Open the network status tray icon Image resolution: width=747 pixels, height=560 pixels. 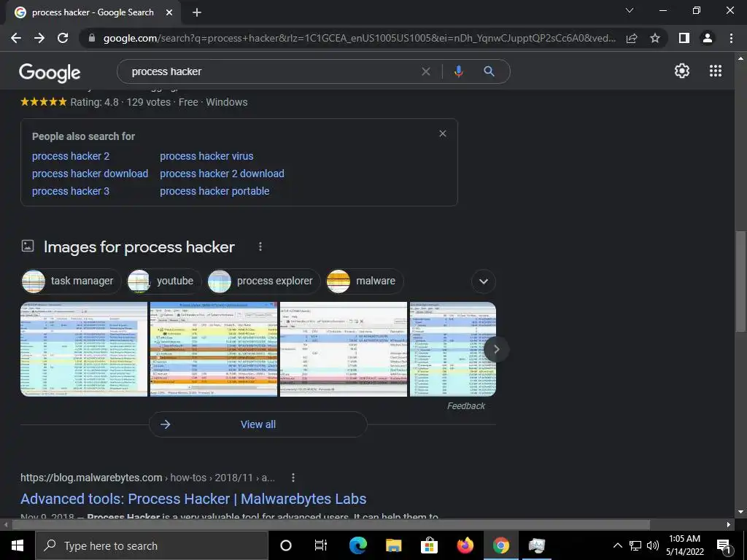(x=635, y=545)
